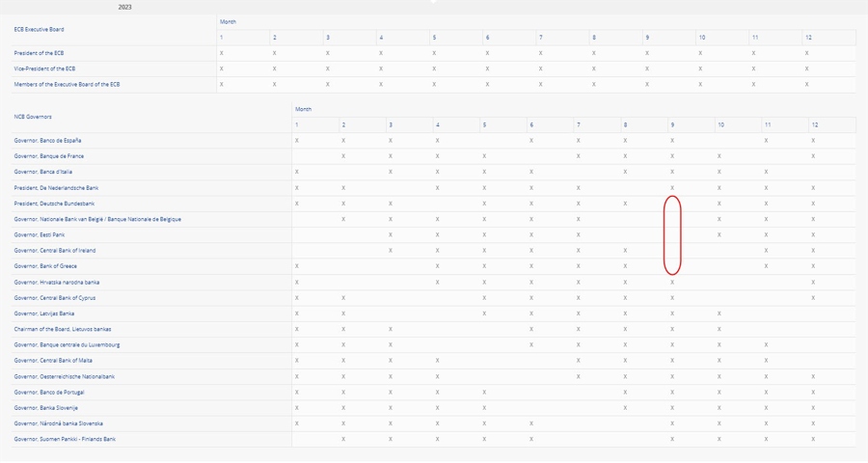Click X for President of the ECB in month 1
Image resolution: width=868 pixels, height=463 pixels.
[x=222, y=53]
